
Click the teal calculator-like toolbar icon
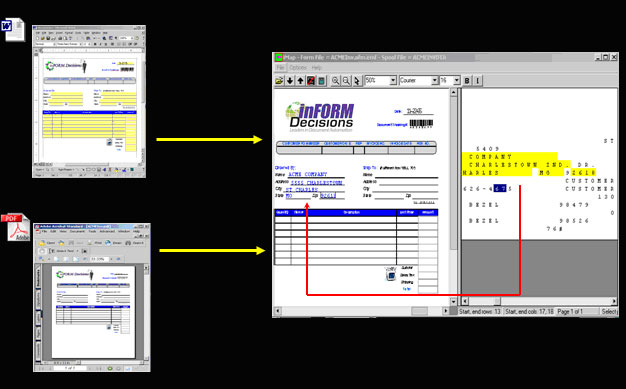(321, 81)
